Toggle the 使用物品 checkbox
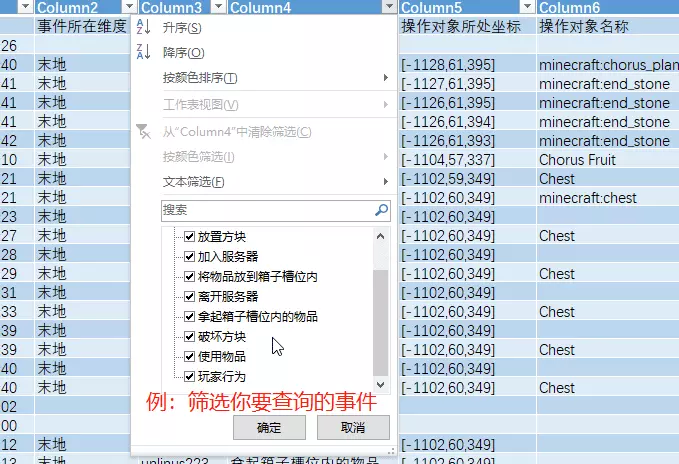Viewport: 679px width, 464px height. pos(189,356)
